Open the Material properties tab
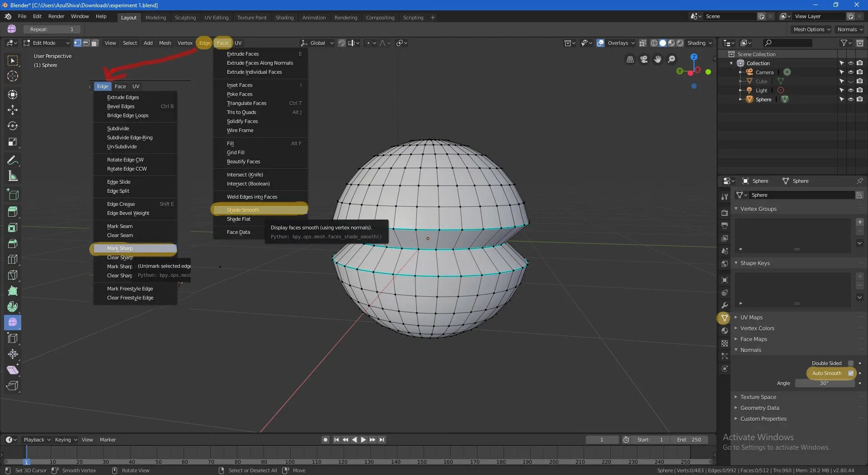 point(725,331)
